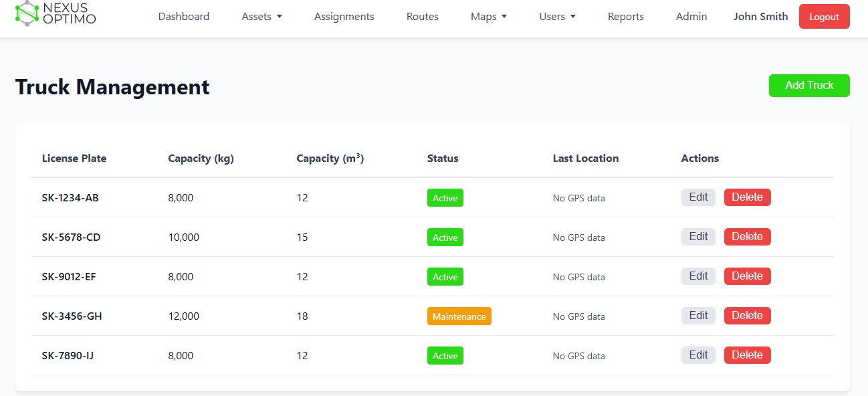This screenshot has width=868, height=396.
Task: Edit truck SK-5678-CD
Action: [698, 237]
